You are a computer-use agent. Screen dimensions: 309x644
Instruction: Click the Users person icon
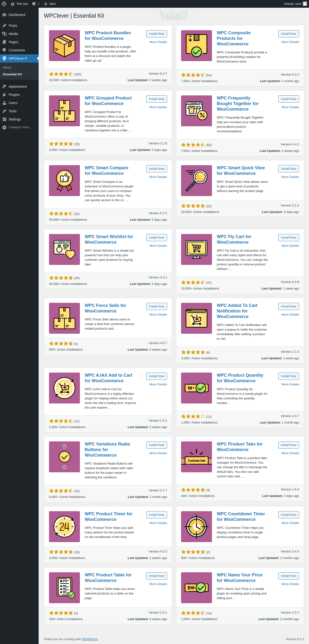[4, 103]
